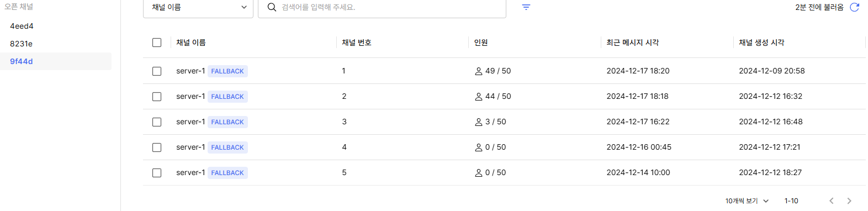The height and width of the screenshot is (211, 868).
Task: Click the person icon for 3 / 50
Action: [x=479, y=122]
